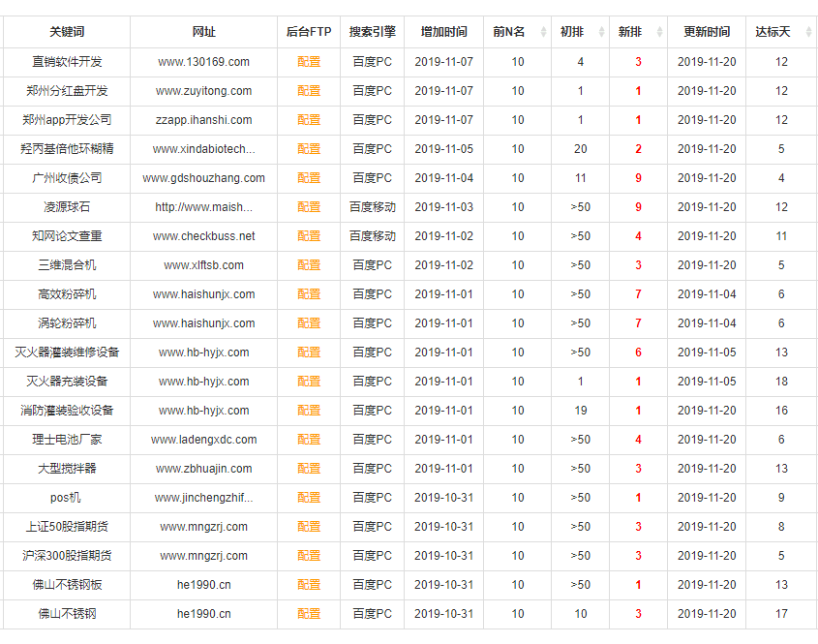This screenshot has width=818, height=644.
Task: Select keyword 涡轮粉碎机
Action: 67,323
